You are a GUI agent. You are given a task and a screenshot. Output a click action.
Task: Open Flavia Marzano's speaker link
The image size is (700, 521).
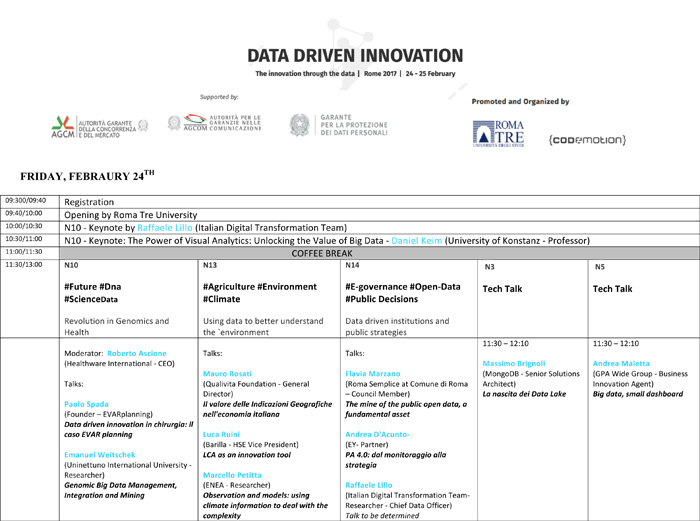coord(372,373)
